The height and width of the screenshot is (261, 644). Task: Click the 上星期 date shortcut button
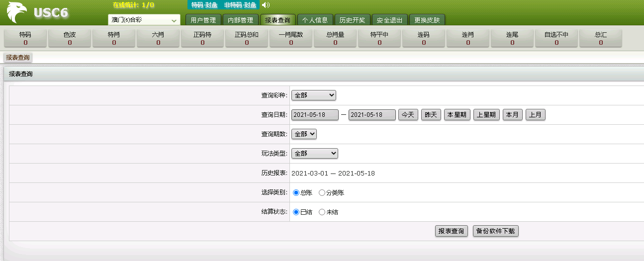[x=486, y=115]
